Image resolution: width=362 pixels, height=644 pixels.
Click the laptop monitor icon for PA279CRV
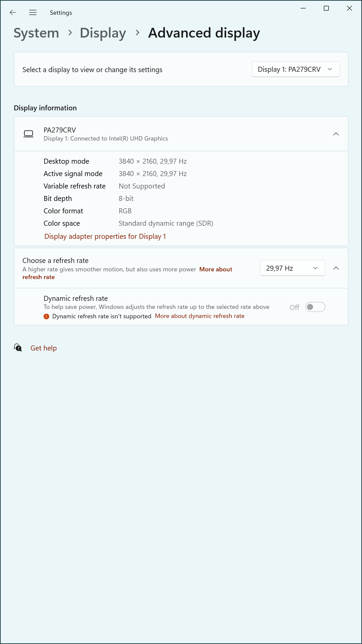tap(28, 134)
